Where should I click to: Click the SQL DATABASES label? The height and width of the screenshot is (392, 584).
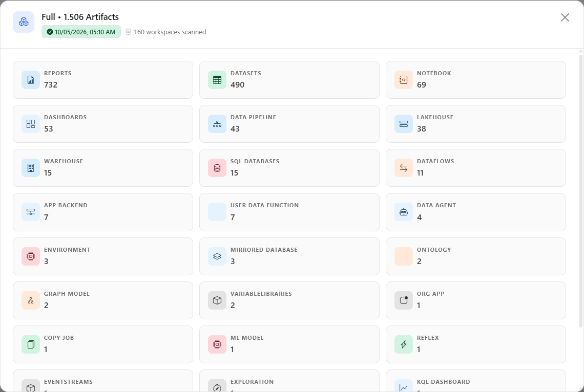click(255, 161)
